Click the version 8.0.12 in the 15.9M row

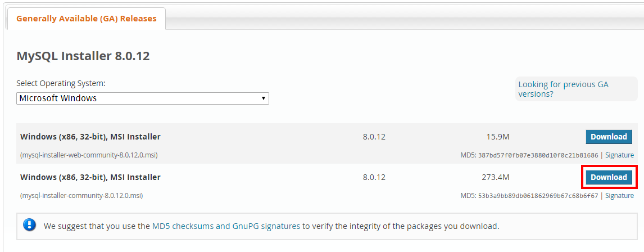(x=374, y=137)
